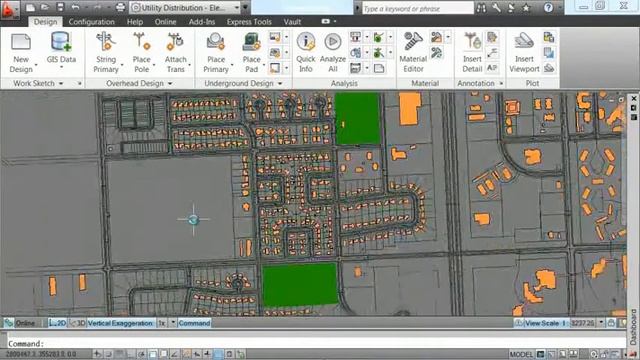The image size is (640, 360).
Task: Open the vertical Dashboard panel tab
Action: click(x=633, y=327)
